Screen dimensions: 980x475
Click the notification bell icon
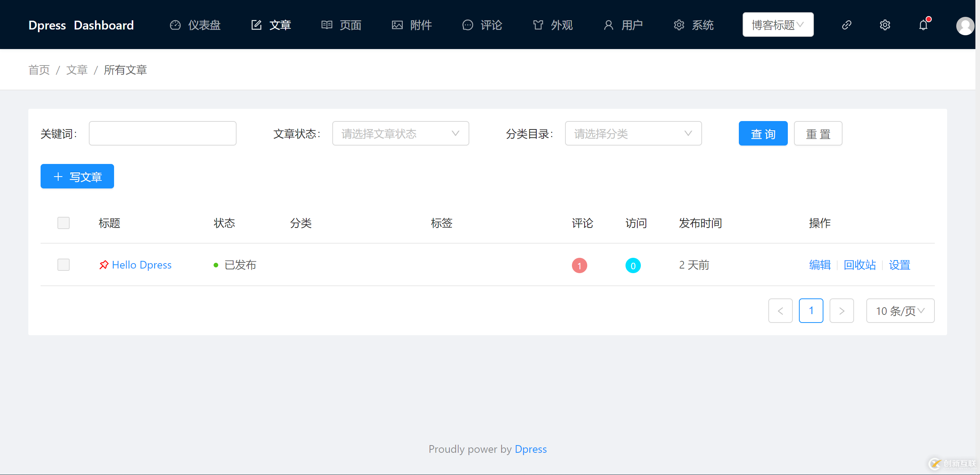(x=923, y=25)
